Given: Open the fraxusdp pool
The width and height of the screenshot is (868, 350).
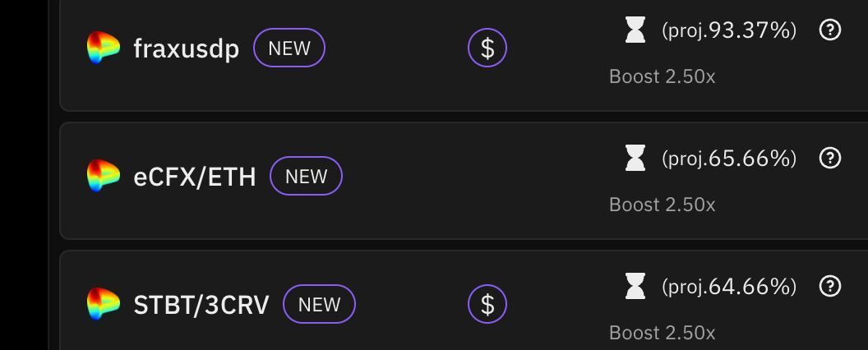Looking at the screenshot, I should 186,48.
